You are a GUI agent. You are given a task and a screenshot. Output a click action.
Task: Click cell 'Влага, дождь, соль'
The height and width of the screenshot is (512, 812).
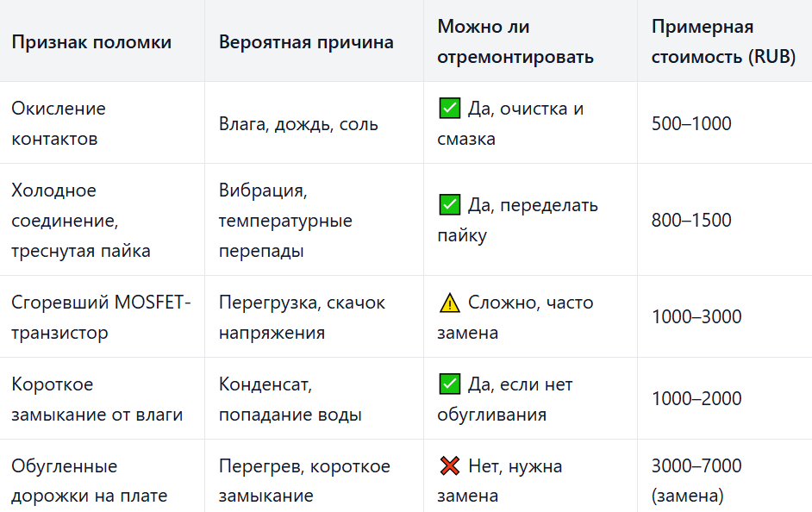298,124
